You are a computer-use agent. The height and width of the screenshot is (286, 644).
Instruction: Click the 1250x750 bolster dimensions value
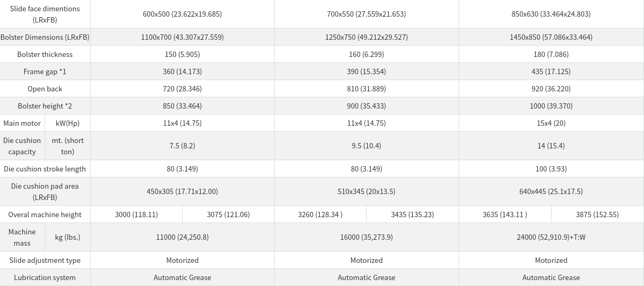pos(367,37)
